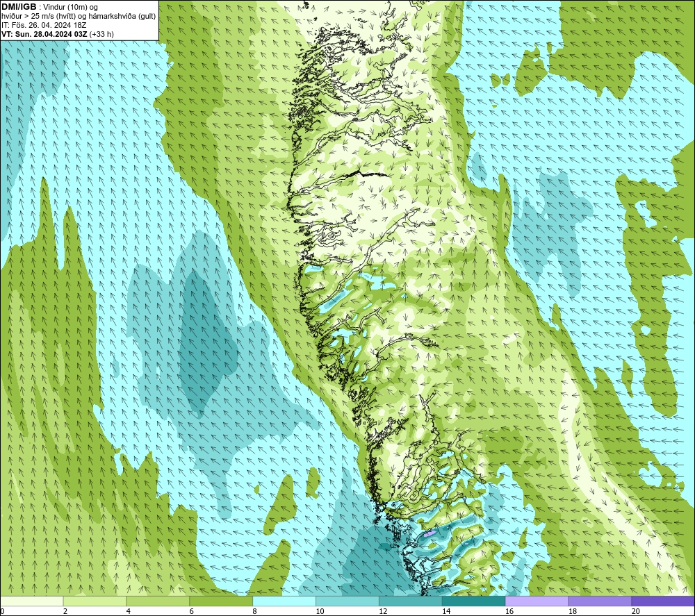The height and width of the screenshot is (616, 695).
Task: Click the light cyan 8–10 m/s legend swatch
Action: (x=284, y=601)
